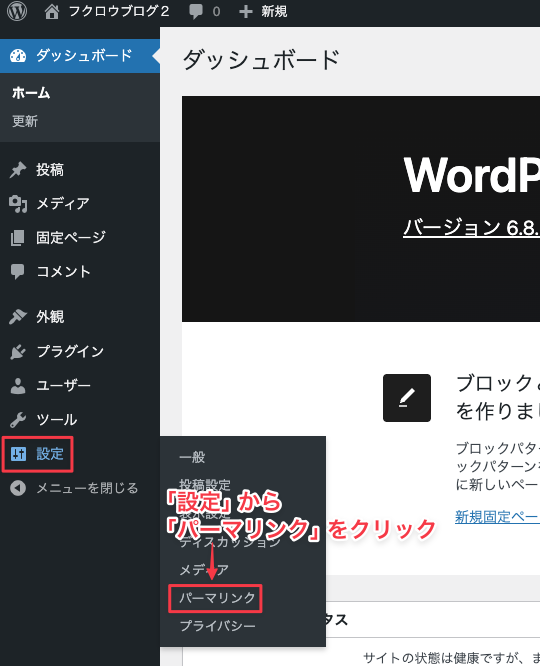Click the sliders icon for 設定

coord(18,454)
